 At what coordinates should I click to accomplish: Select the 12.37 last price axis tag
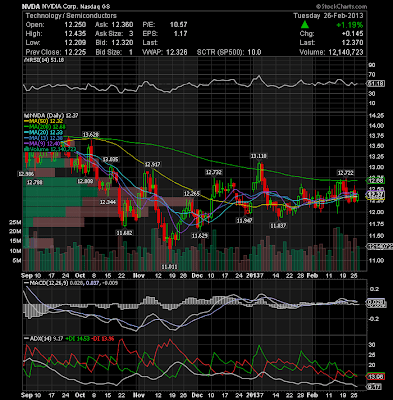(x=376, y=194)
